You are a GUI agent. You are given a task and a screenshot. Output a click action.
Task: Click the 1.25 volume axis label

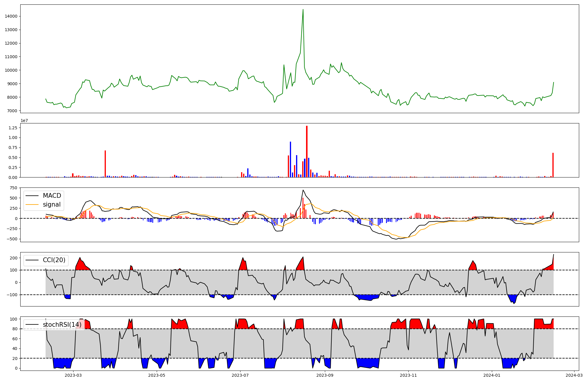(x=13, y=128)
